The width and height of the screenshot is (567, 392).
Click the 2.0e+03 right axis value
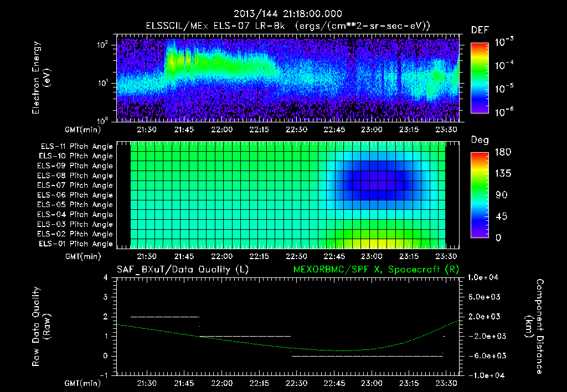(x=484, y=317)
